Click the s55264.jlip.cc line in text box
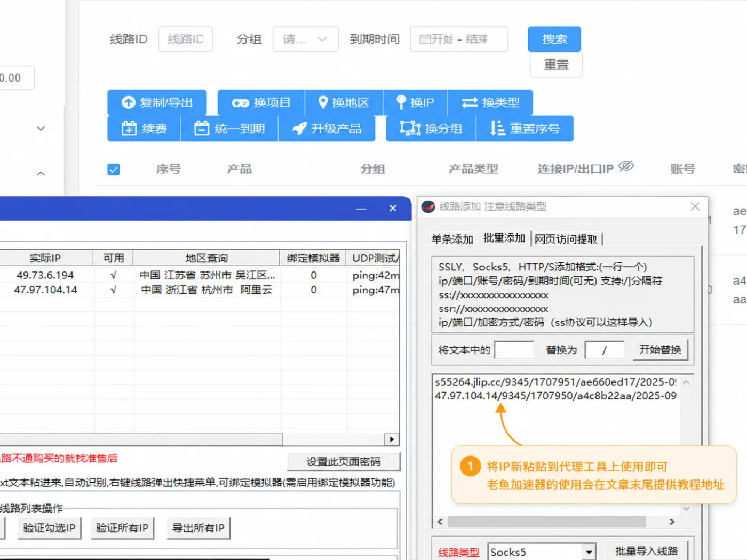This screenshot has width=747, height=560. (x=555, y=382)
